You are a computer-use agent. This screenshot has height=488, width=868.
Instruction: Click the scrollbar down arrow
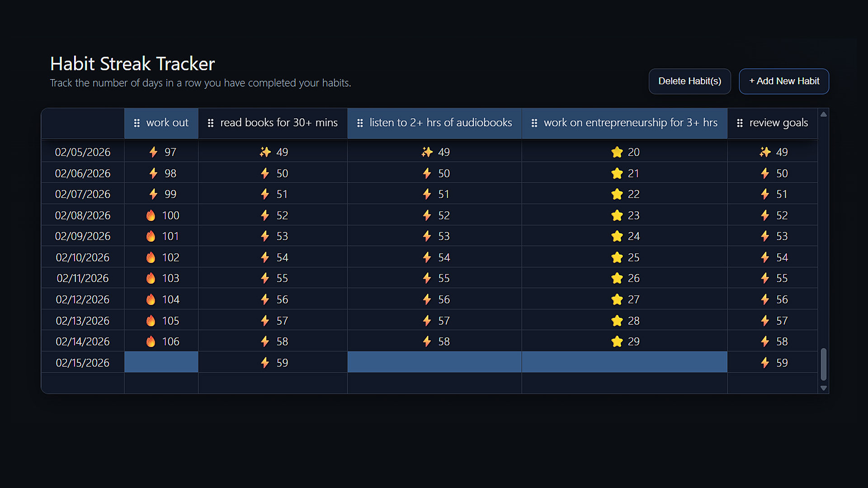coord(824,388)
